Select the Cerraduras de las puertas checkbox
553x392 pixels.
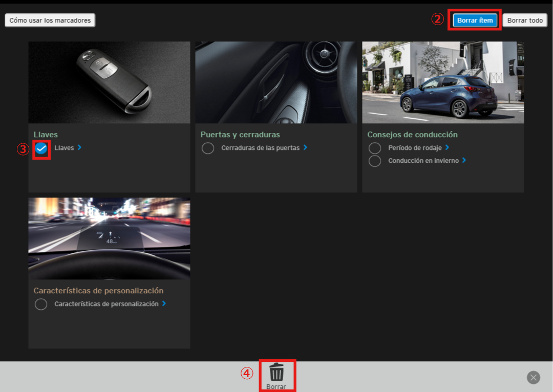pos(208,148)
